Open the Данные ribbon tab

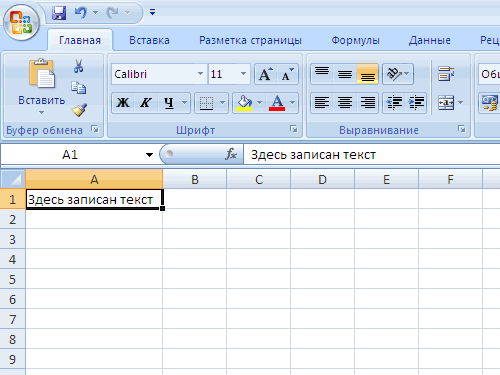point(430,40)
